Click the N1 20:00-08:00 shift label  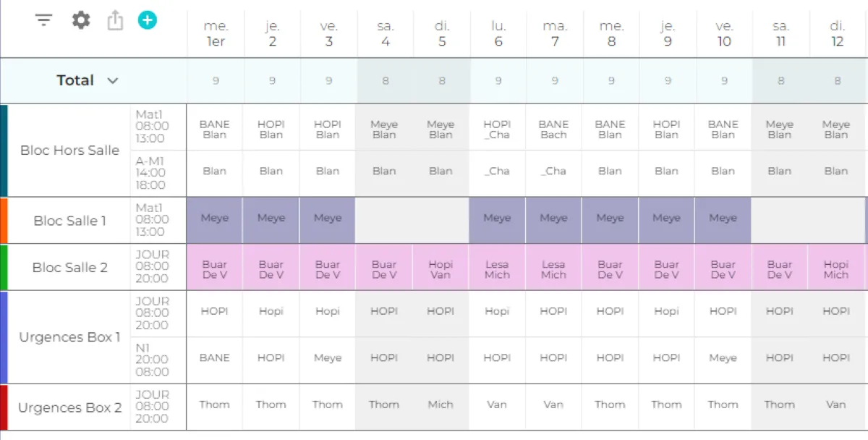tap(152, 360)
